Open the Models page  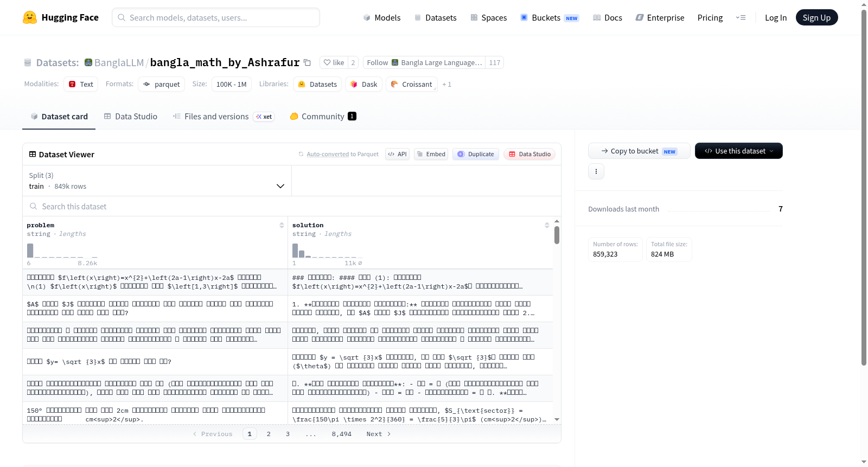382,17
